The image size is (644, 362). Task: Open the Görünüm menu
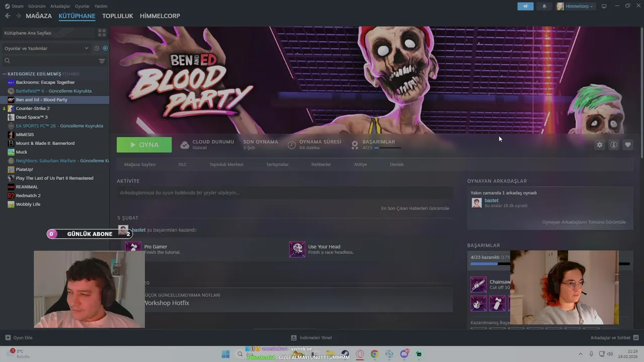37,6
